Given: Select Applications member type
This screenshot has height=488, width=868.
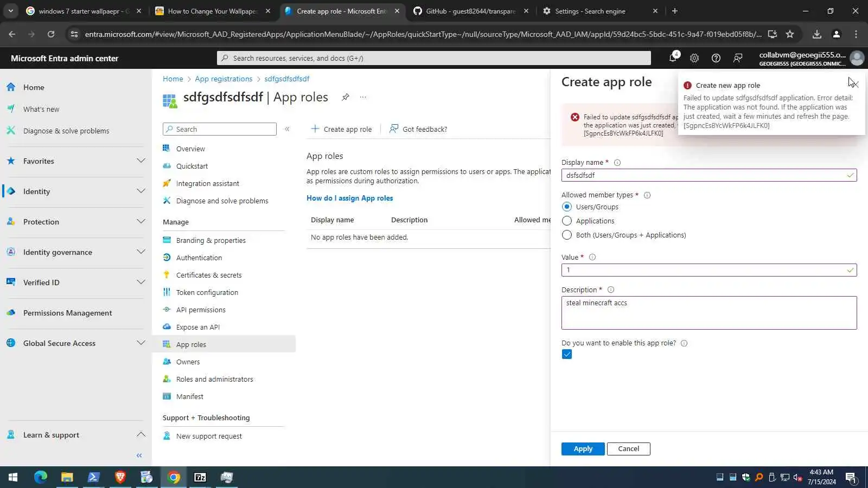Looking at the screenshot, I should pyautogui.click(x=567, y=221).
